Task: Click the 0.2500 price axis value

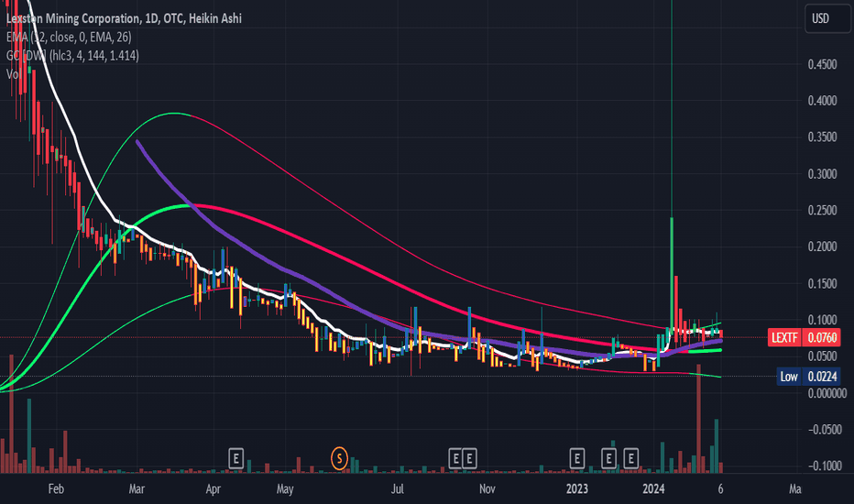Action: (823, 211)
